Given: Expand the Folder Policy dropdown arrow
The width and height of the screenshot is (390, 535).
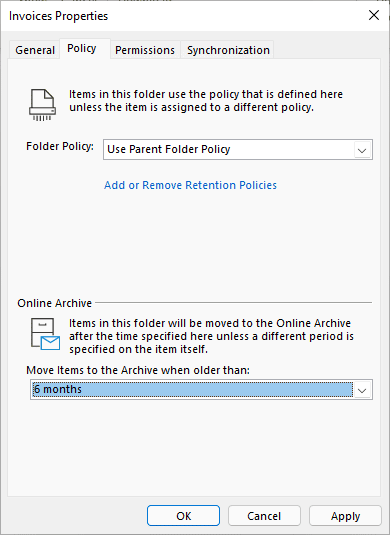Looking at the screenshot, I should (x=362, y=150).
